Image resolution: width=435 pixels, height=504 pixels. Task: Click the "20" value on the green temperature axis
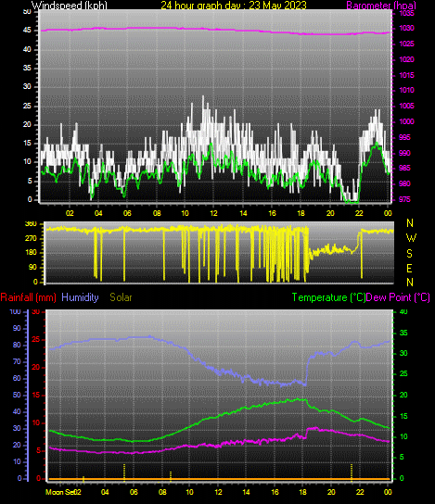[403, 395]
